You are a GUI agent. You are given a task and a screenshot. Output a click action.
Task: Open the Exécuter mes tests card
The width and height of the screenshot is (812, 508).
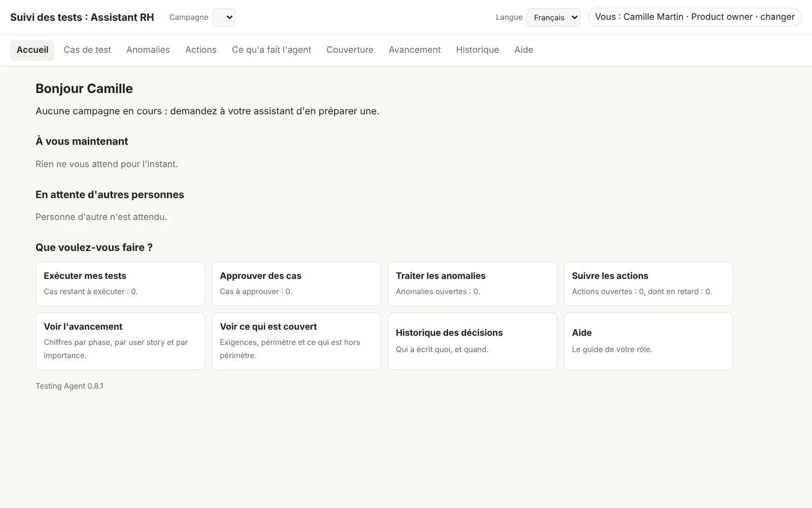[x=120, y=284]
